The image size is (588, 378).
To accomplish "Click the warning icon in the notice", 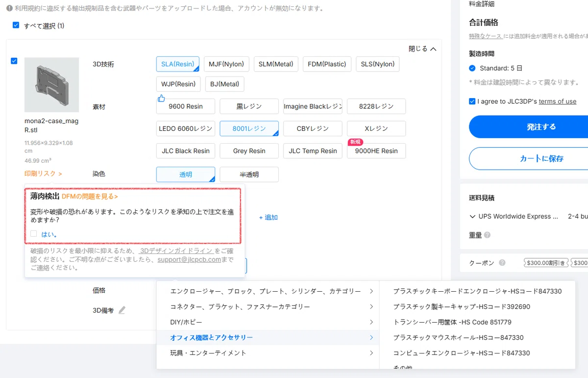I will click(x=9, y=8).
